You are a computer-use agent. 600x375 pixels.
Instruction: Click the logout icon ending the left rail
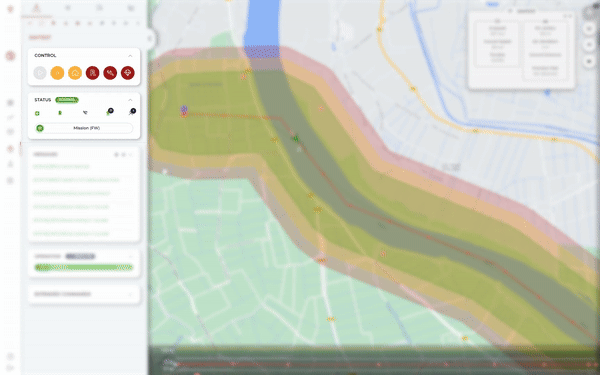[10, 368]
